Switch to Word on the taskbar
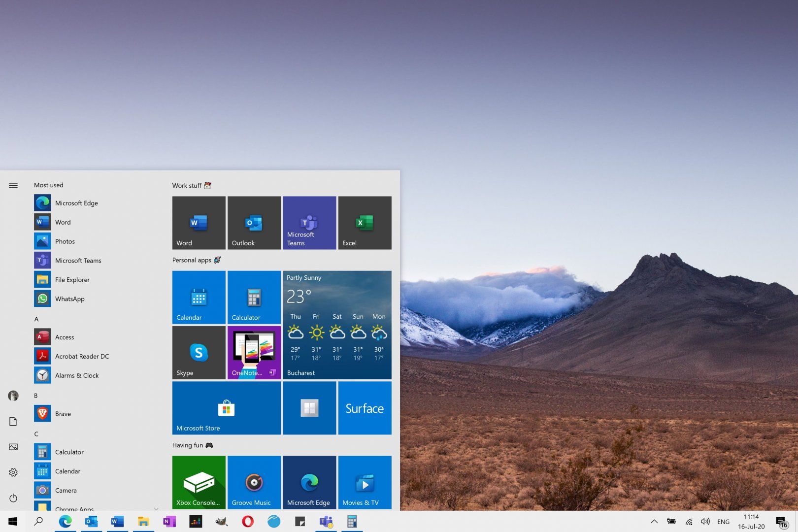This screenshot has height=532, width=798. click(117, 521)
